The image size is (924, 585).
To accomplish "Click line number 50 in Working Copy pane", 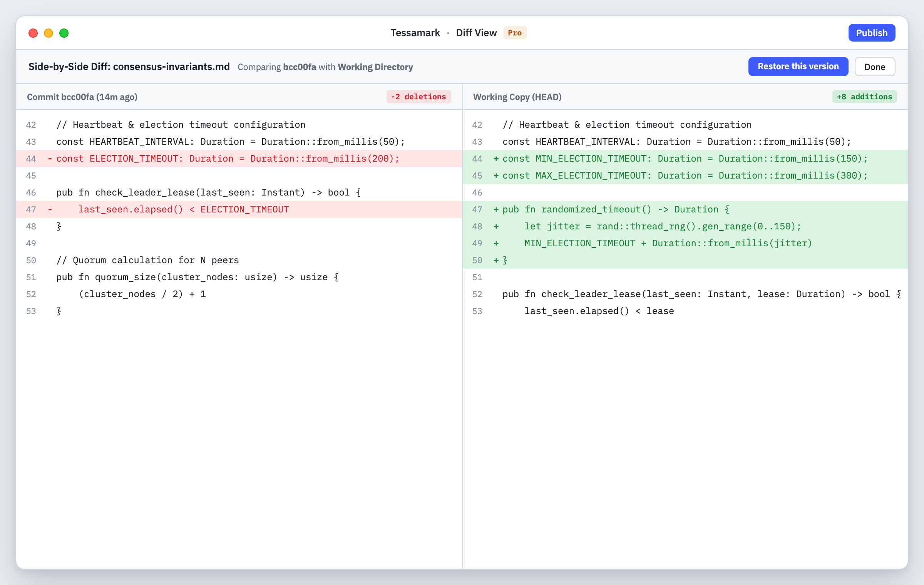I will click(x=477, y=260).
